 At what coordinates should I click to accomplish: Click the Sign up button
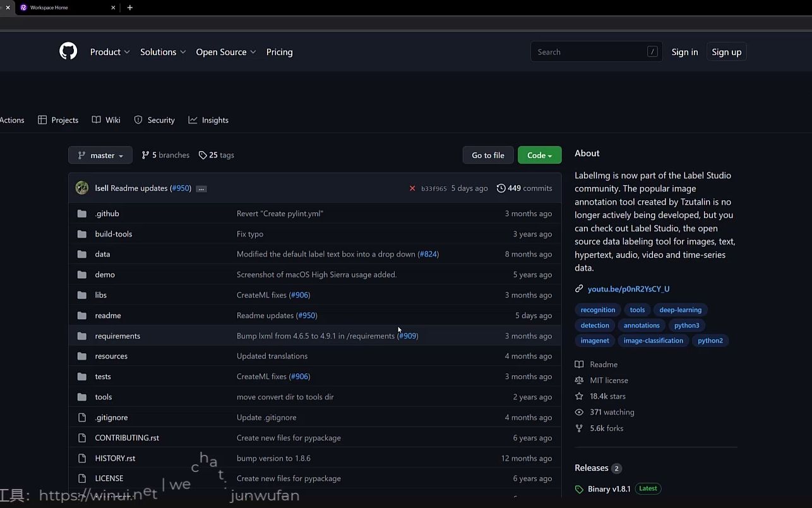pos(726,52)
